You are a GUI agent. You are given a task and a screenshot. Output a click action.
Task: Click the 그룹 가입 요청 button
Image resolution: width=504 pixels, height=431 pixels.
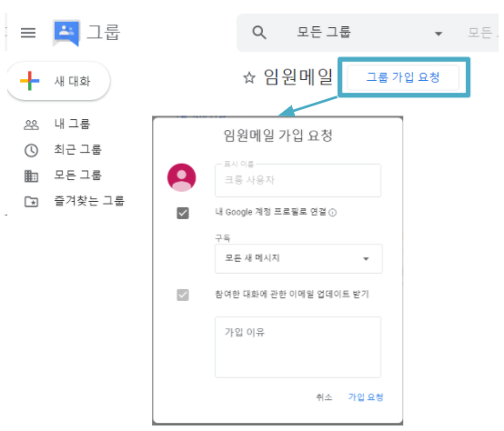pyautogui.click(x=403, y=77)
